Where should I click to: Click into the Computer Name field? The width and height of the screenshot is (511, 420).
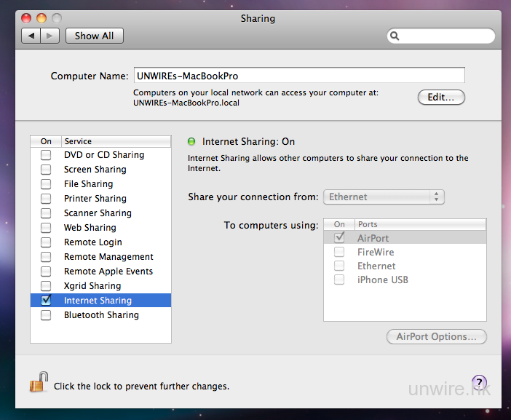coord(299,76)
